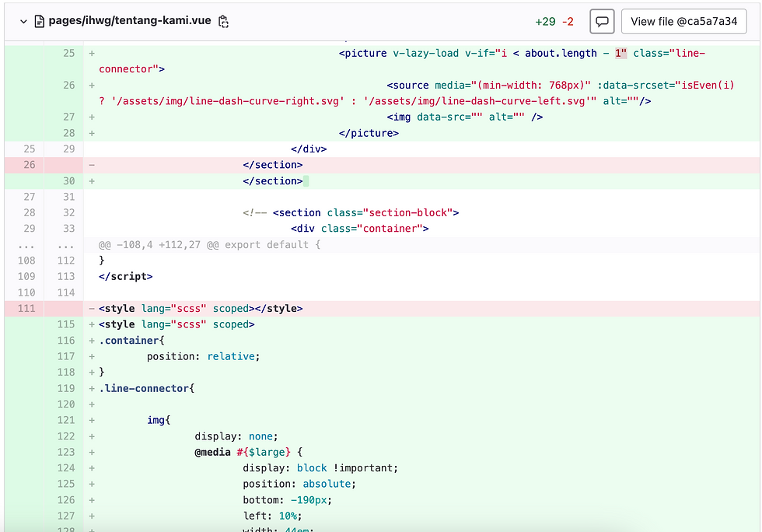Click the '.line-connector{' line
This screenshot has width=762, height=532.
pyautogui.click(x=147, y=388)
